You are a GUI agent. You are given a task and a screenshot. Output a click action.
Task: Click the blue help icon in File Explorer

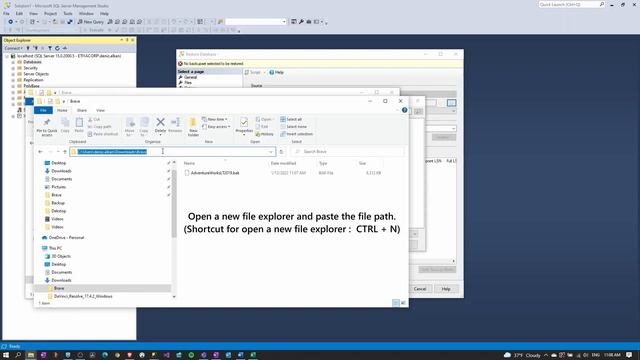click(404, 110)
